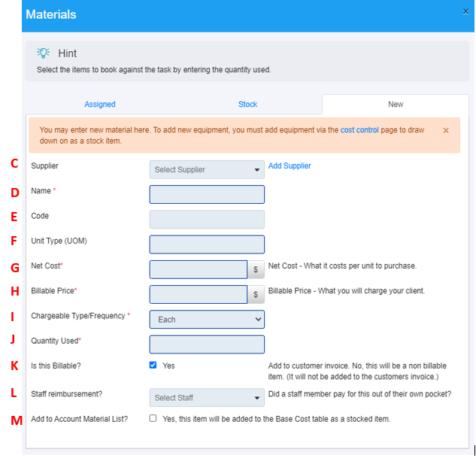This screenshot has width=476, height=458.
Task: Select the Billable Price input field
Action: pos(199,295)
